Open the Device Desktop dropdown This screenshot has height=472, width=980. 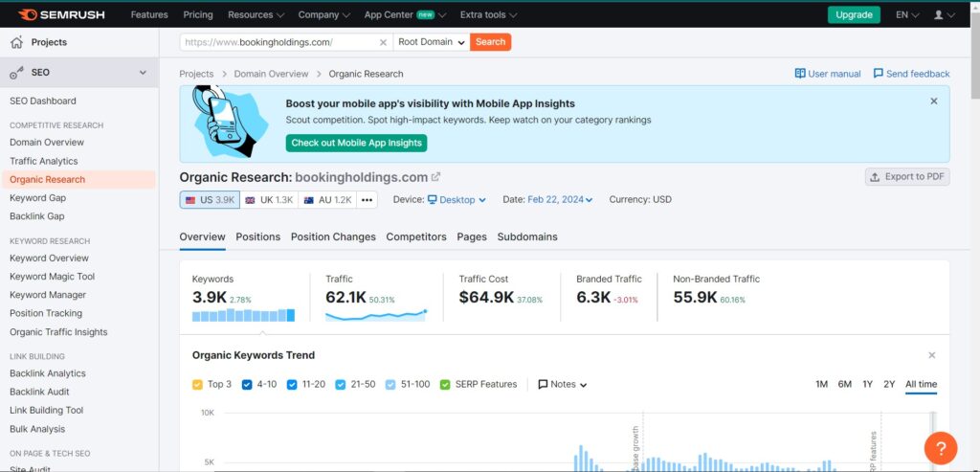(457, 200)
